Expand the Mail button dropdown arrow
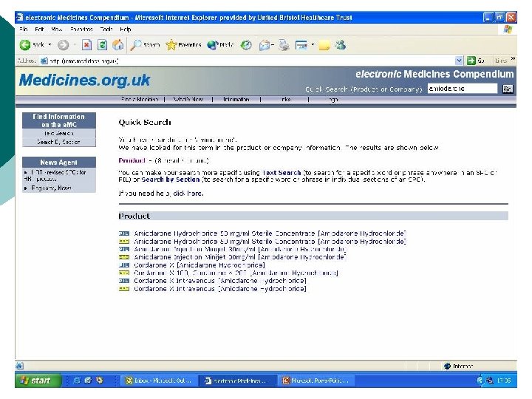The image size is (532, 399). coord(273,45)
